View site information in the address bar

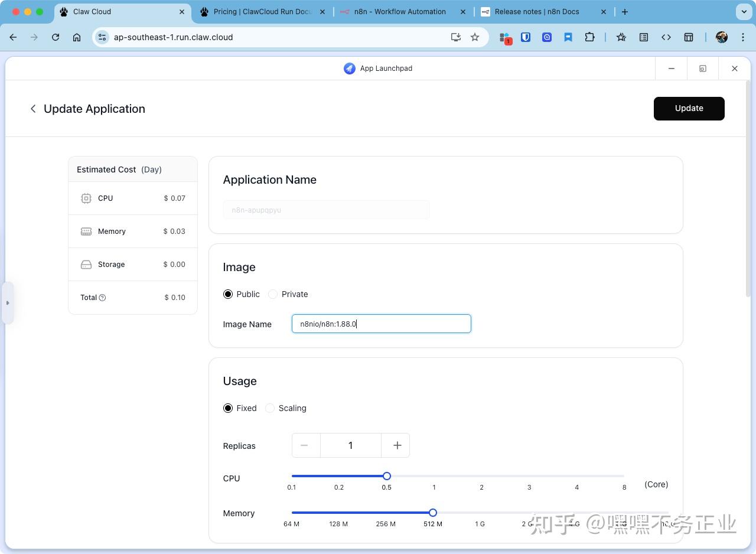(102, 37)
